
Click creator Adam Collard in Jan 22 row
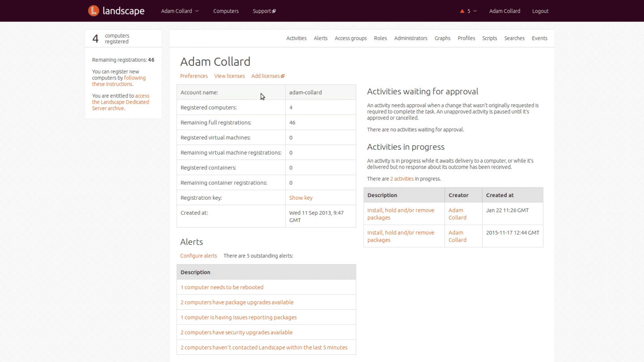(458, 214)
